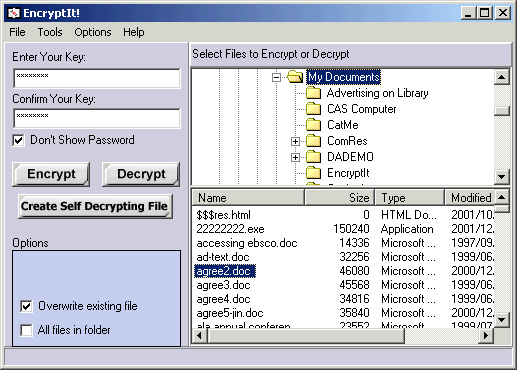Click file list horizontal scroll right arrow
This screenshot has width=517, height=370.
point(486,336)
